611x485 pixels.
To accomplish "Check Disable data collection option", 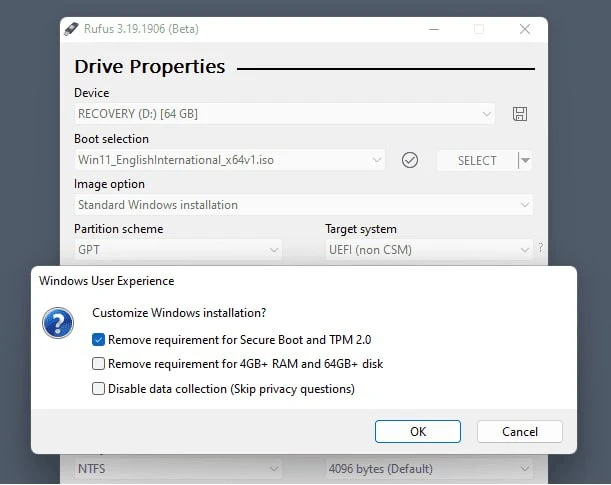I will [x=98, y=389].
